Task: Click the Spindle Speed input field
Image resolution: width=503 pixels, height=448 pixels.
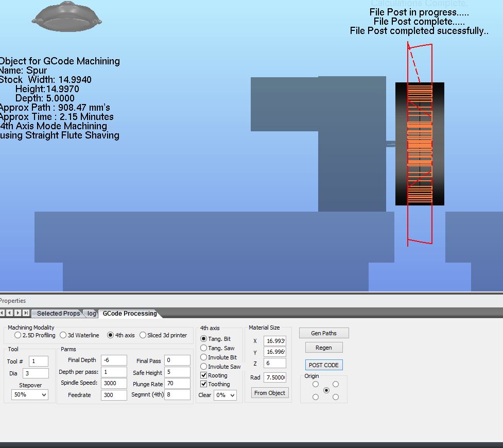Action: point(114,383)
